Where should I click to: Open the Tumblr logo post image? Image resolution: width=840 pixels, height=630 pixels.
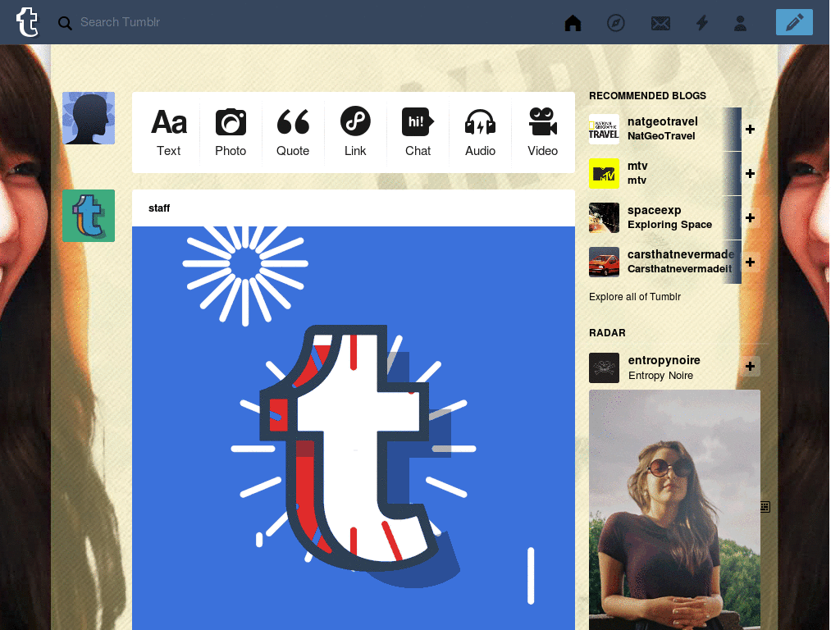pyautogui.click(x=354, y=428)
